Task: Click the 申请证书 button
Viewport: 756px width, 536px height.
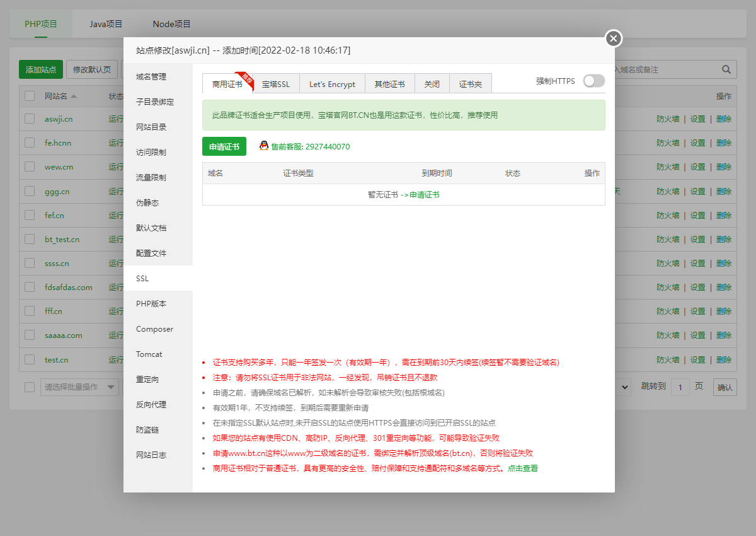Action: pyautogui.click(x=224, y=146)
